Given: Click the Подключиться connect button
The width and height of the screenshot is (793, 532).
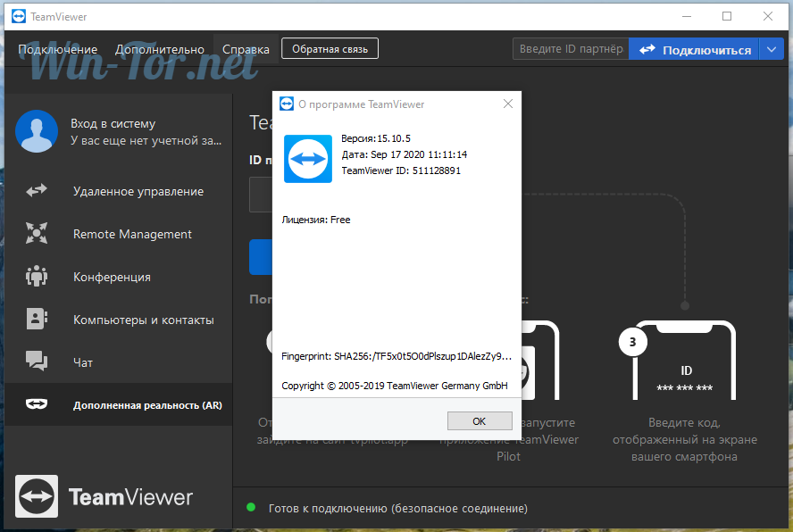Looking at the screenshot, I should click(694, 50).
